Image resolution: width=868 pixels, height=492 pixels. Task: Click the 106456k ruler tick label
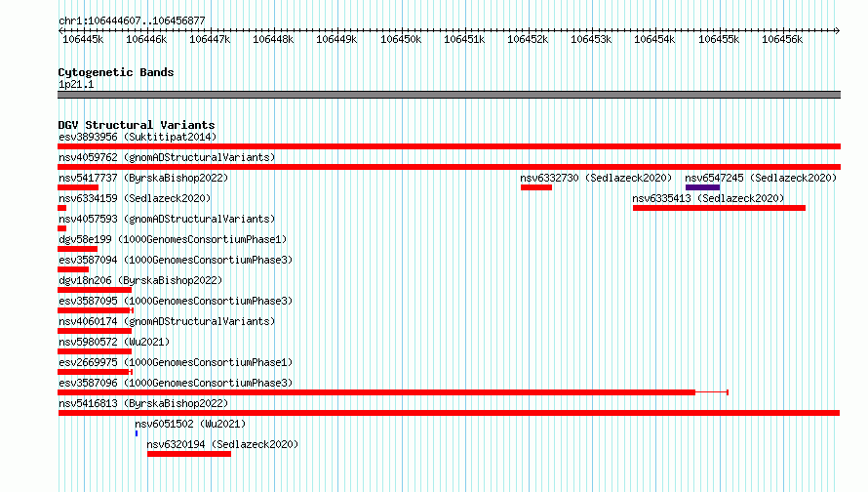782,40
